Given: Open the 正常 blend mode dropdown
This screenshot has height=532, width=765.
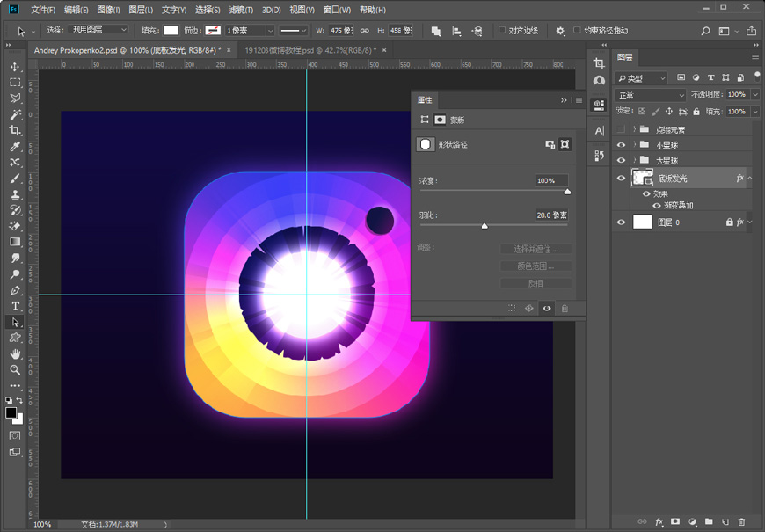Looking at the screenshot, I should click(651, 95).
